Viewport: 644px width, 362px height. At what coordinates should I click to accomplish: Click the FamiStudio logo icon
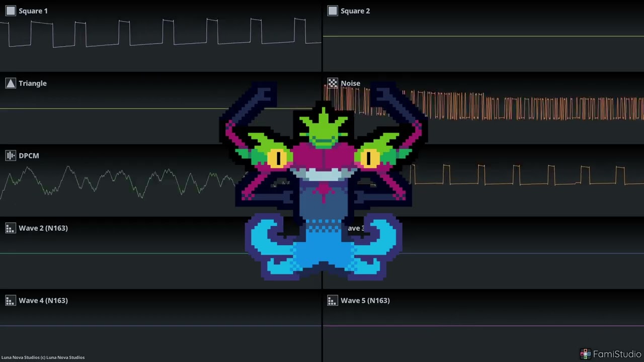[585, 354]
